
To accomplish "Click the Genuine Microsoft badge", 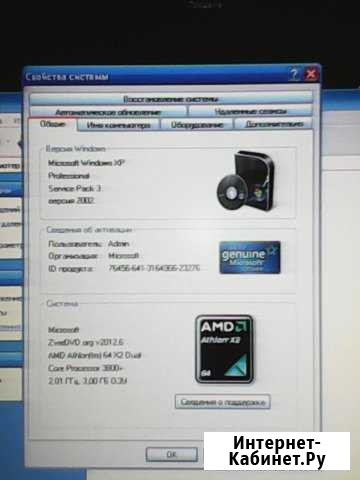I will point(250,257).
